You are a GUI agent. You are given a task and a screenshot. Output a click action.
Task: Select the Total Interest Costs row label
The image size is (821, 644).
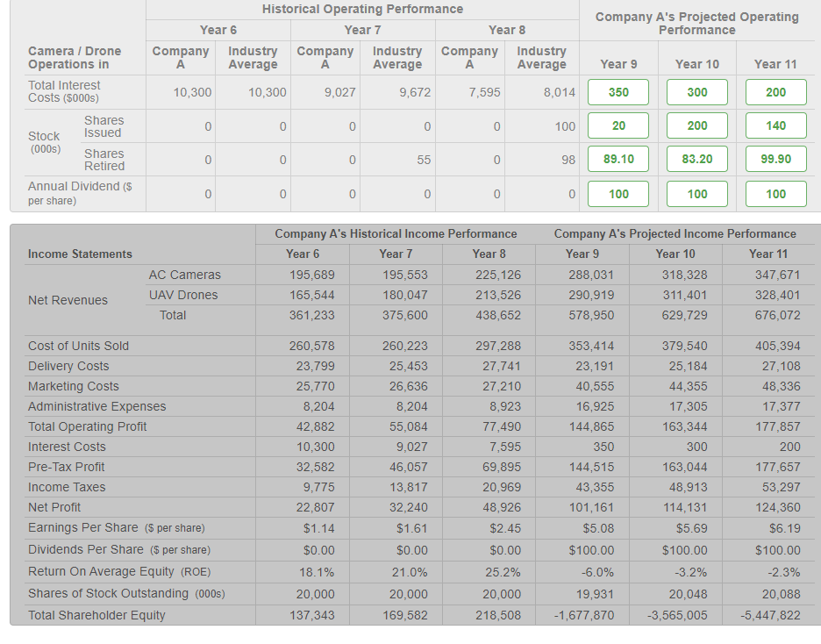pos(64,91)
